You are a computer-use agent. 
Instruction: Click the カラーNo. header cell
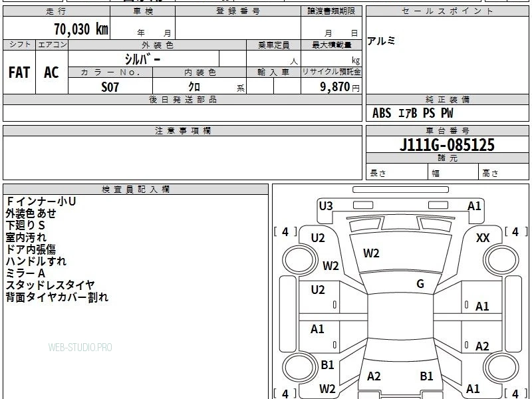click(110, 72)
